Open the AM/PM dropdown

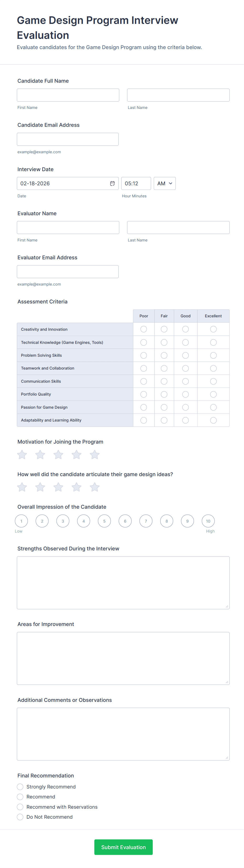(165, 183)
